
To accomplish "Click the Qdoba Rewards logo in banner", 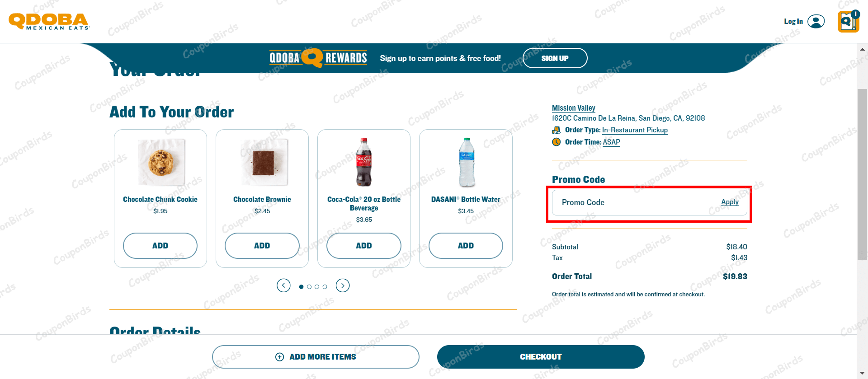I will coord(318,58).
